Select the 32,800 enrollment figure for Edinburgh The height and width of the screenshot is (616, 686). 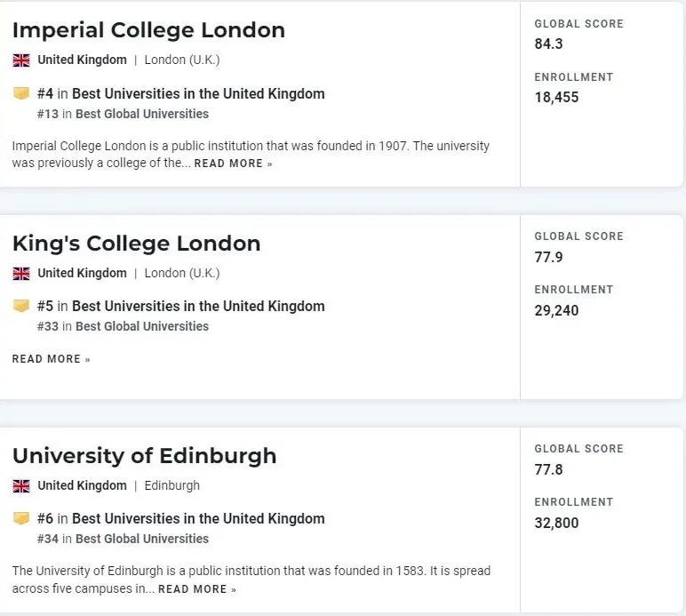click(556, 523)
